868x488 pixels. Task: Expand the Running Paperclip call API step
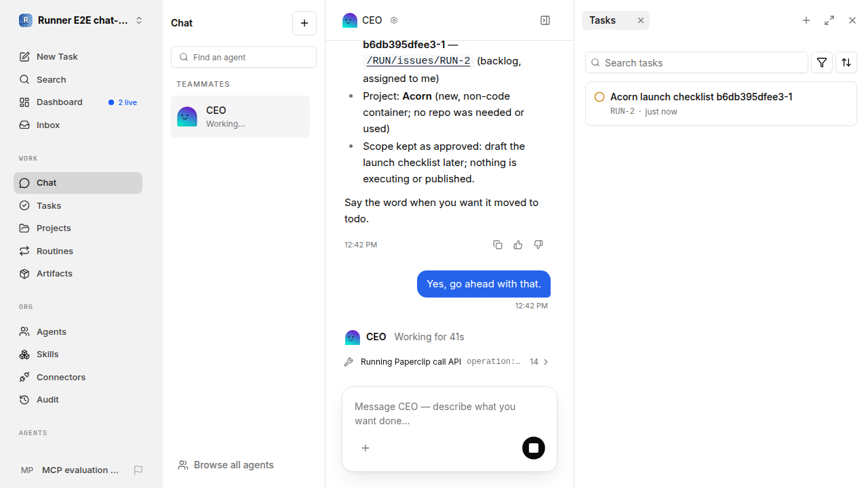448,362
